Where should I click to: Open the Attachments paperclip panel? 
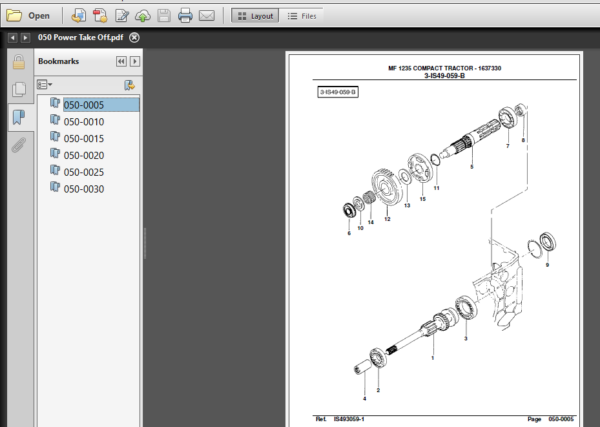[19, 145]
